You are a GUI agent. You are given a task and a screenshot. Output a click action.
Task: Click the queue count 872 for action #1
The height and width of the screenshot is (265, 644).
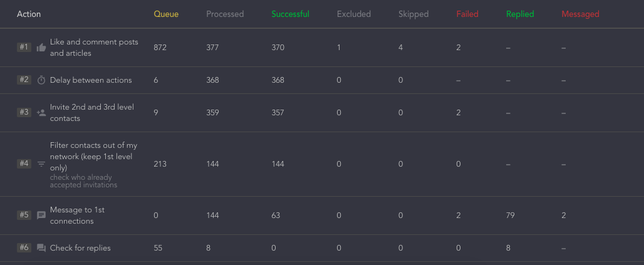coord(160,48)
